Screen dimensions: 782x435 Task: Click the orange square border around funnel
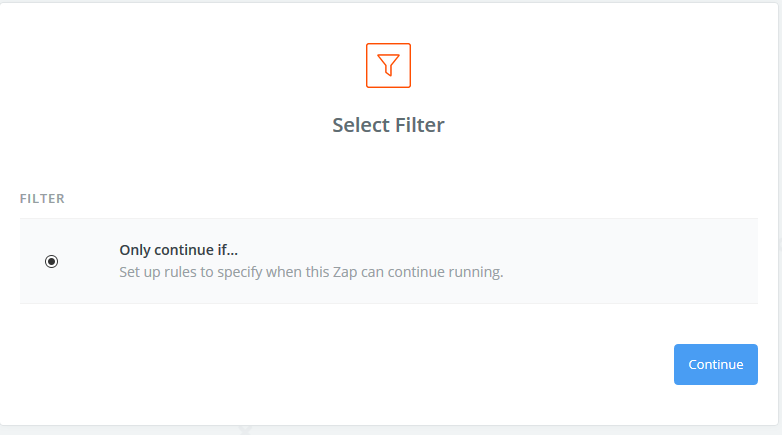[368, 66]
